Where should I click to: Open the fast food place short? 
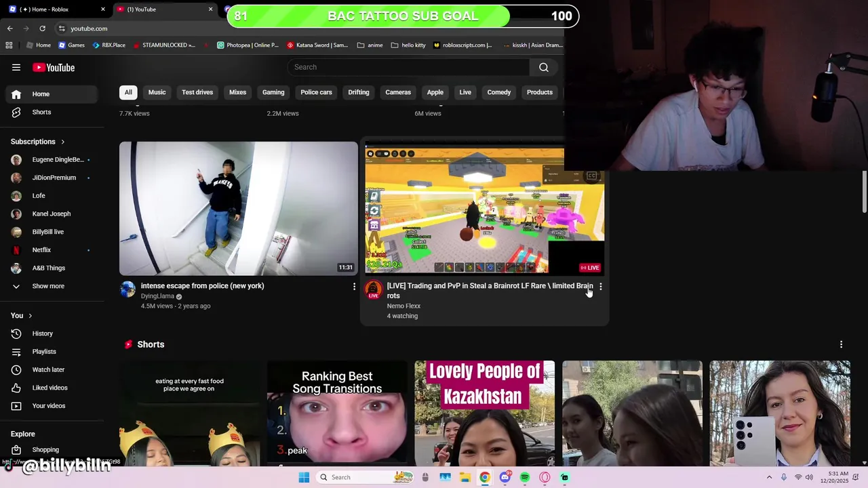189,413
